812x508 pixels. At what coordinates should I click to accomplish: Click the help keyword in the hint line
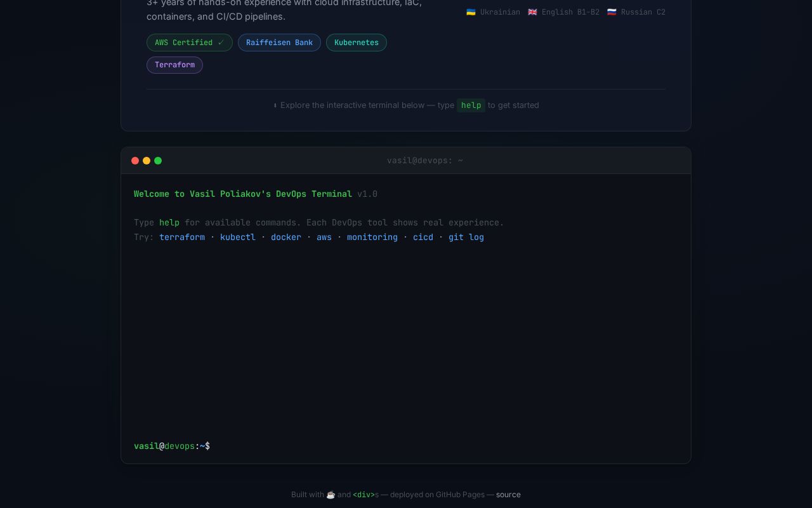tap(471, 105)
